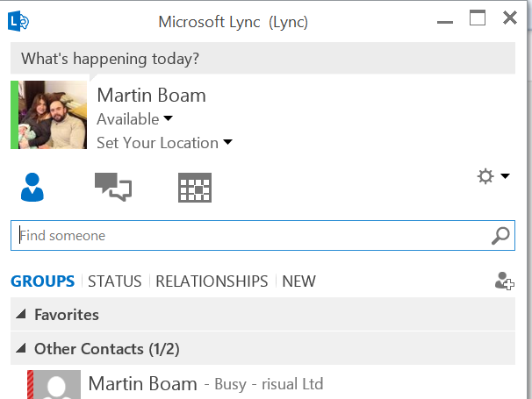Open the dropdown arrow beside the gear

(506, 177)
